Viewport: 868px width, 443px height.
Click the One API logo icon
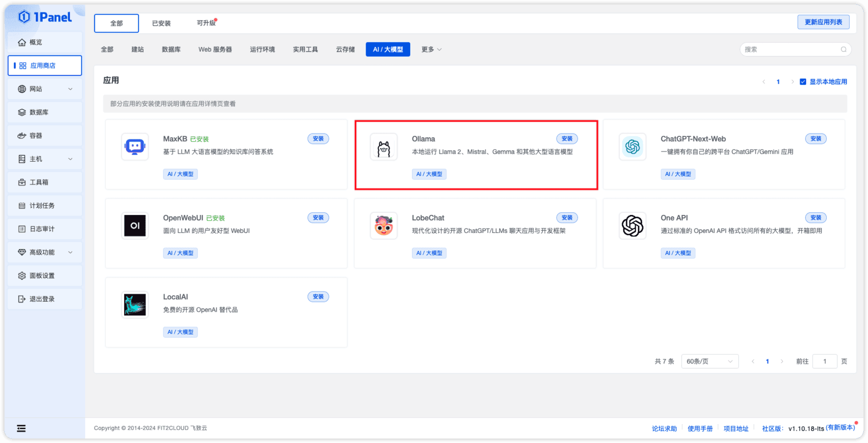click(633, 226)
